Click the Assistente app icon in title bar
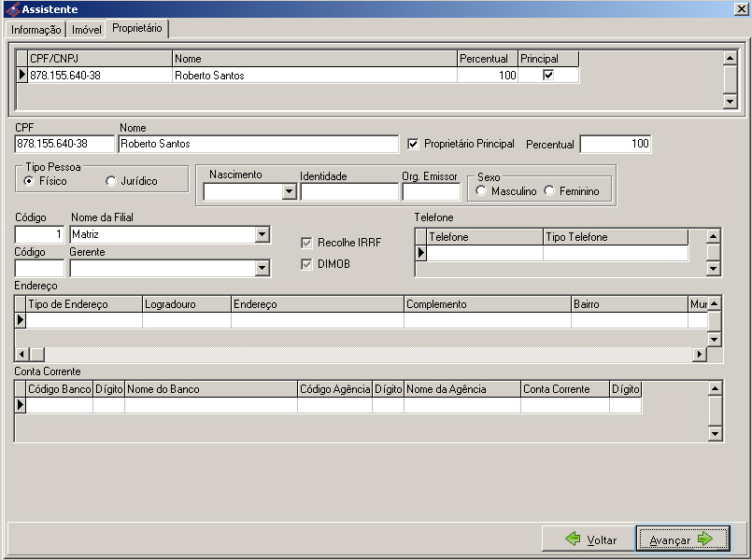The height and width of the screenshot is (560, 752). (x=11, y=8)
